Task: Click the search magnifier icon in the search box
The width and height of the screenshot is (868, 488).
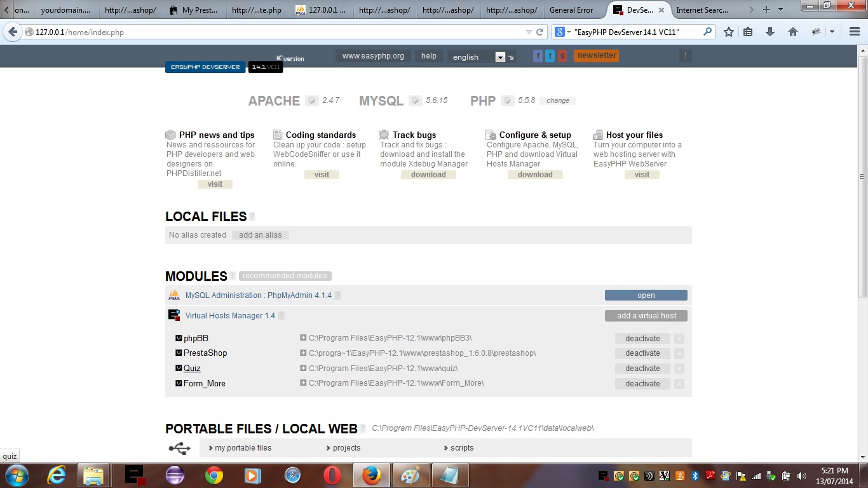Action: tap(707, 32)
